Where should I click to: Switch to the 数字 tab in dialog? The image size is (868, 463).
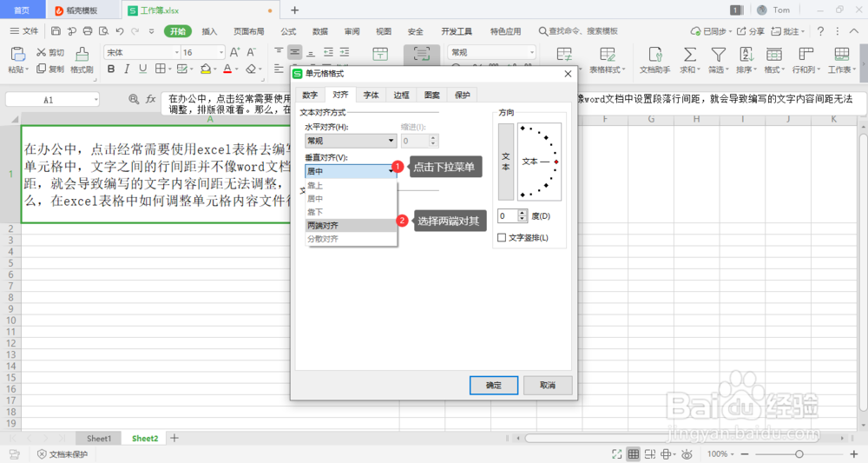[310, 96]
